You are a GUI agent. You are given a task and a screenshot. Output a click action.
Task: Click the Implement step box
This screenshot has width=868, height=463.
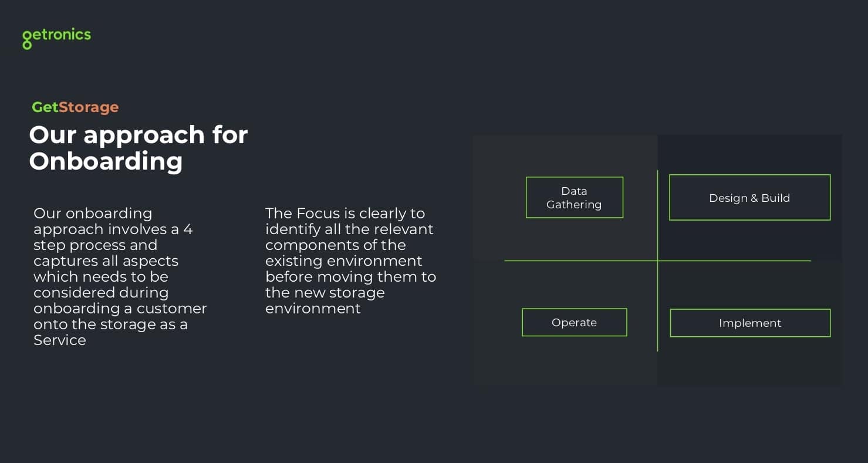749,323
